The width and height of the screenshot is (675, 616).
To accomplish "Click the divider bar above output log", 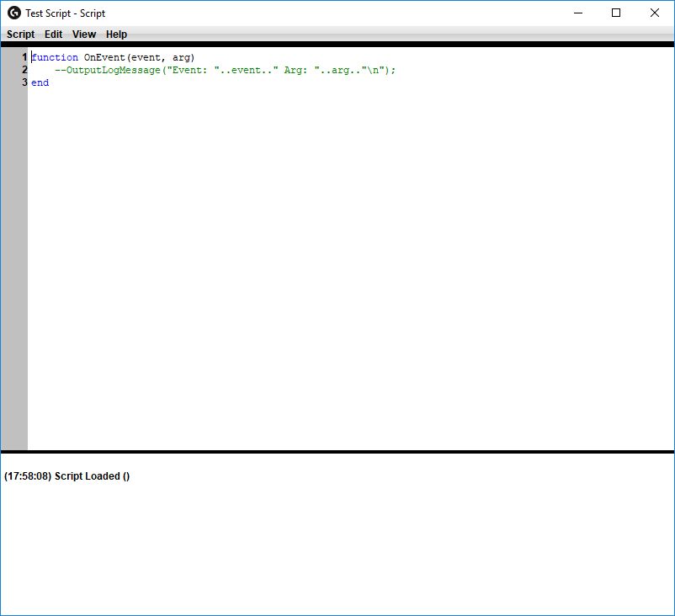I will tap(337, 452).
